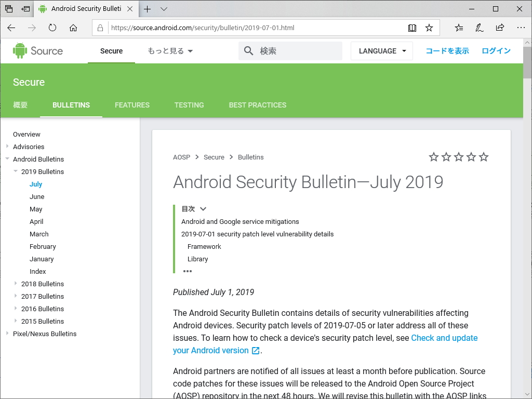
Task: Click the share icon in the toolbar
Action: pos(500,28)
